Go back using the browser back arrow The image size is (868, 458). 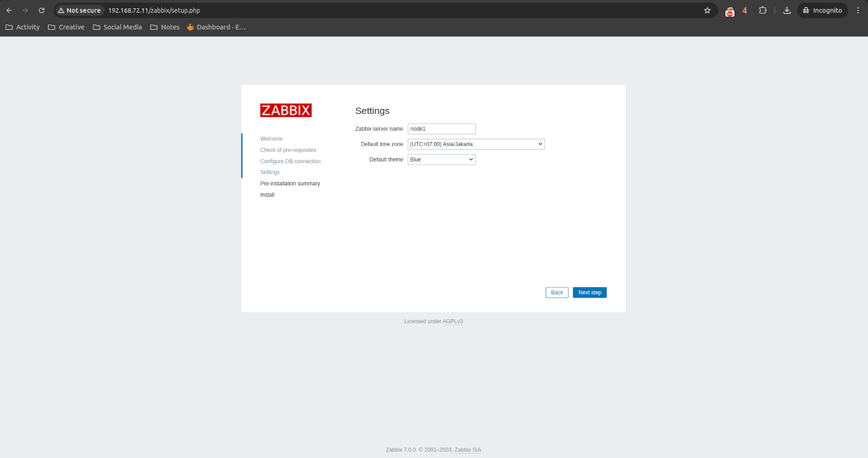coord(9,10)
